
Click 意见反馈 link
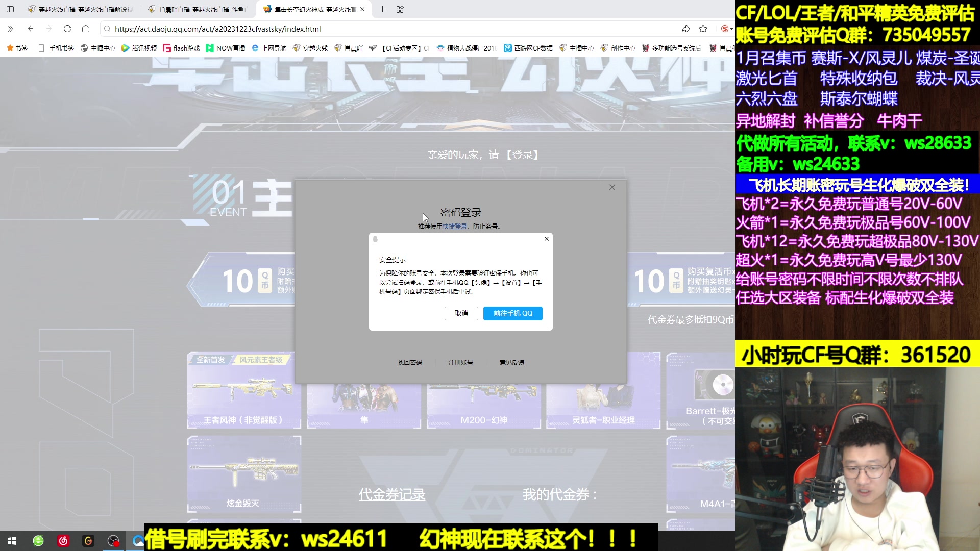point(512,362)
